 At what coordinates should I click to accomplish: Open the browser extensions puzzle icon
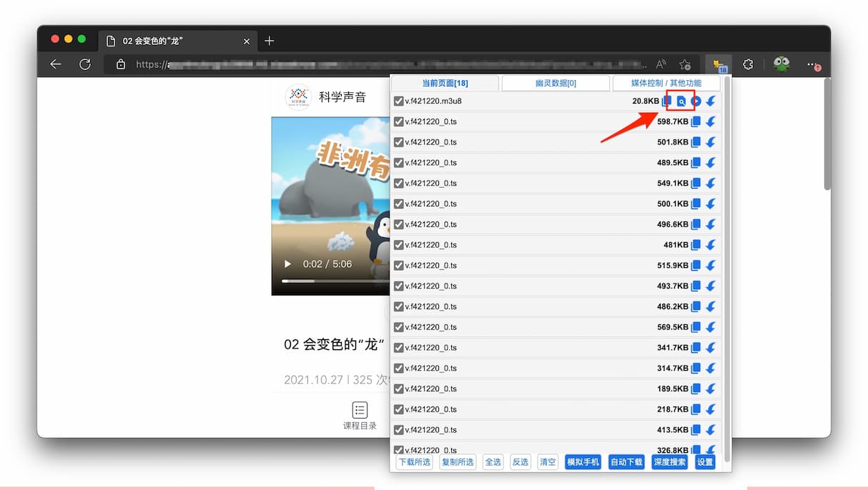coord(748,64)
